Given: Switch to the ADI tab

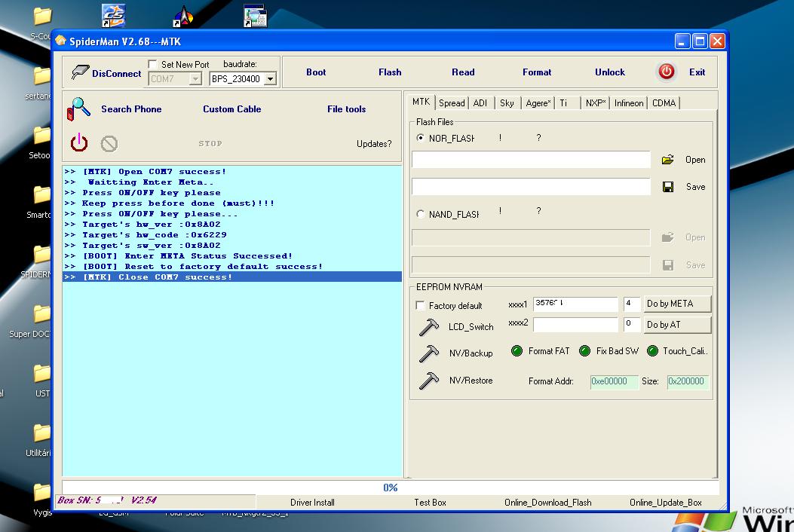Looking at the screenshot, I should coord(480,103).
